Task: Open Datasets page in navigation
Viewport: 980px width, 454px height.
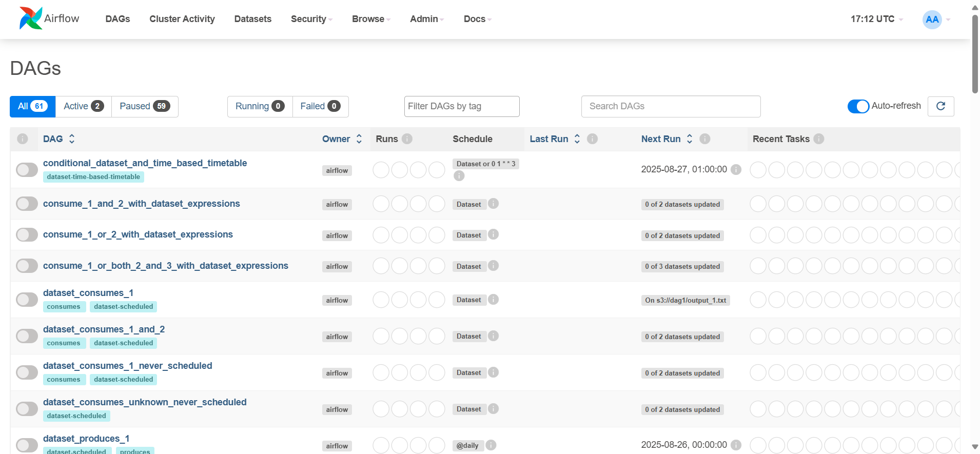Action: click(253, 19)
